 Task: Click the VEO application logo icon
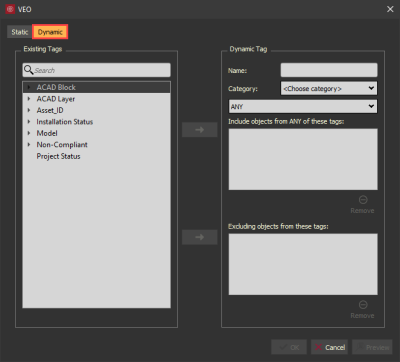(x=10, y=9)
